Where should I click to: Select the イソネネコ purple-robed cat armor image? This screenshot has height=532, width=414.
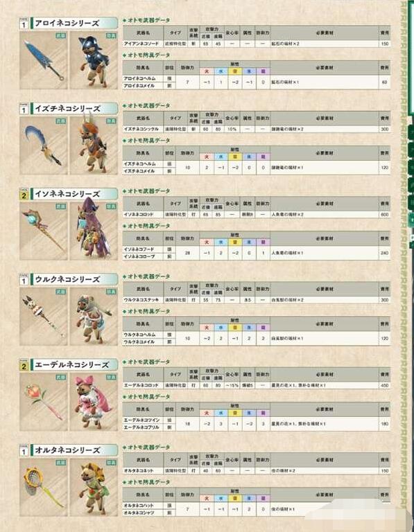click(94, 231)
